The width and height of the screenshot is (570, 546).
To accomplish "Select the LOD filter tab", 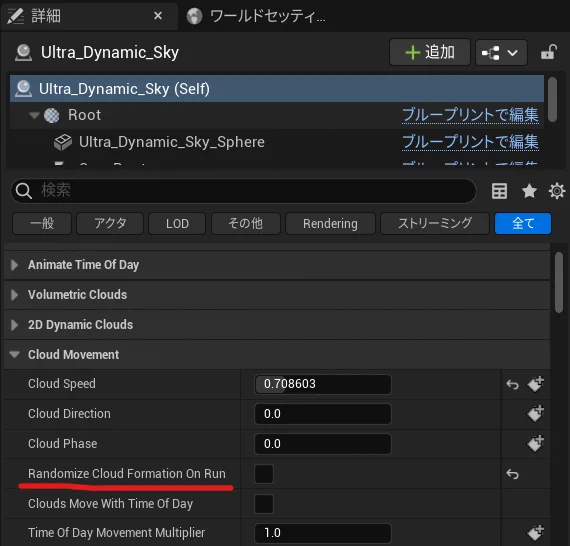I will (x=177, y=224).
